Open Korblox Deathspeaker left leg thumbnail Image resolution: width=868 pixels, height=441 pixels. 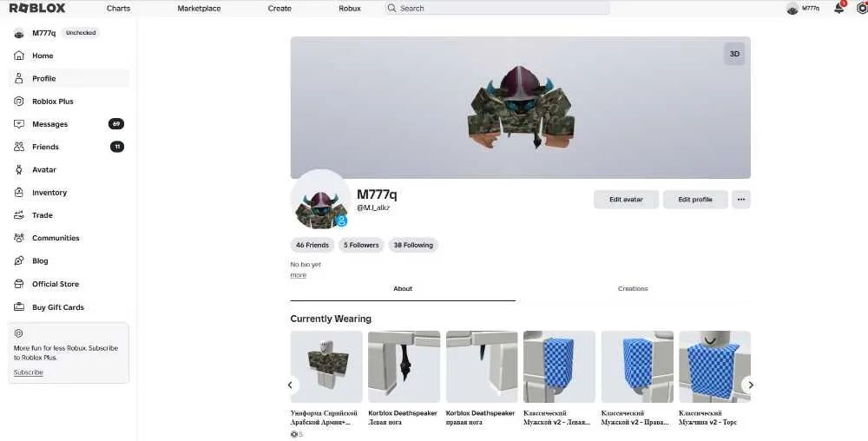[x=404, y=367]
